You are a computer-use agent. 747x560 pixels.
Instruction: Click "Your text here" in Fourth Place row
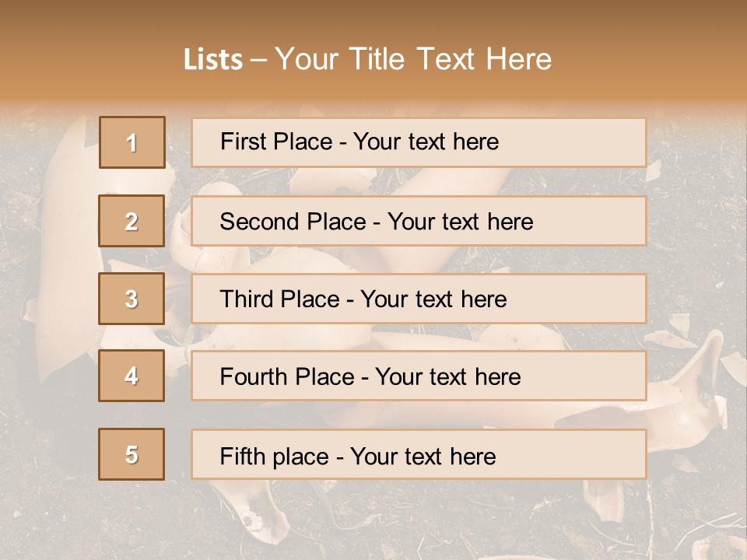[x=447, y=377]
